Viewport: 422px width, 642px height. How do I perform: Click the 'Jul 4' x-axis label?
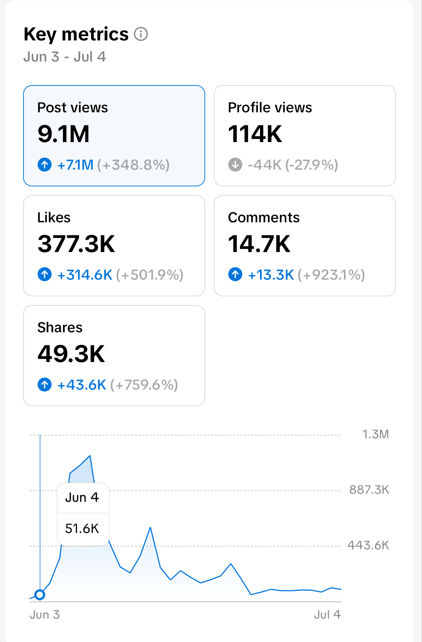pos(327,615)
